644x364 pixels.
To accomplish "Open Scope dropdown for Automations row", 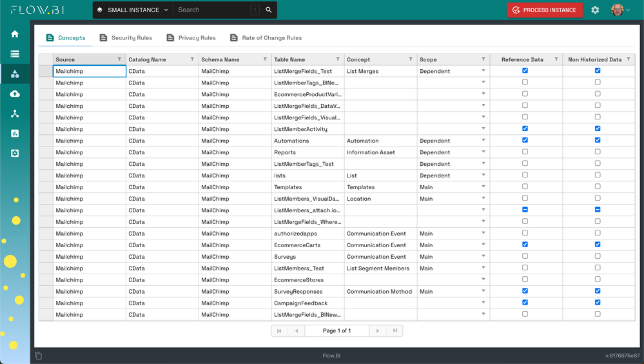I will click(483, 140).
